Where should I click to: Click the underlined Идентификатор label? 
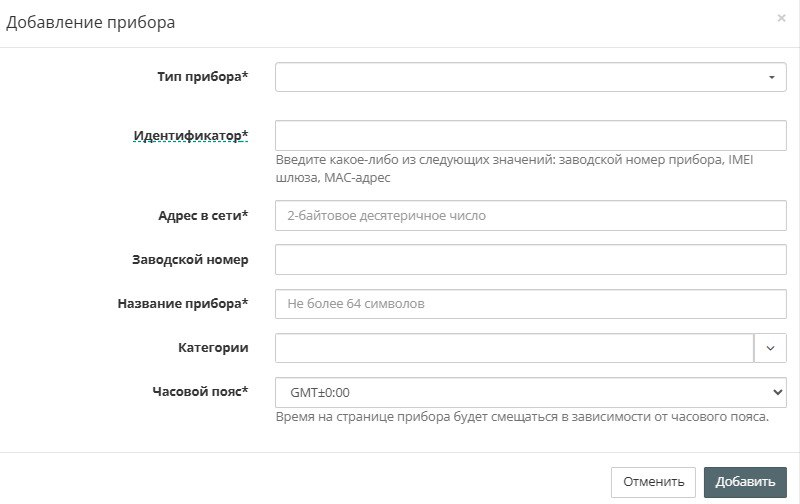click(x=190, y=135)
